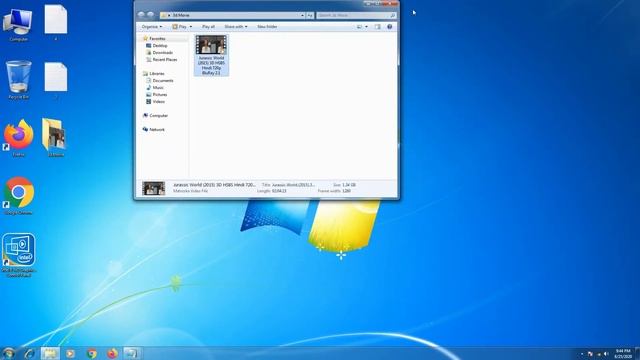Show hidden icons in the system tray

tap(582, 354)
